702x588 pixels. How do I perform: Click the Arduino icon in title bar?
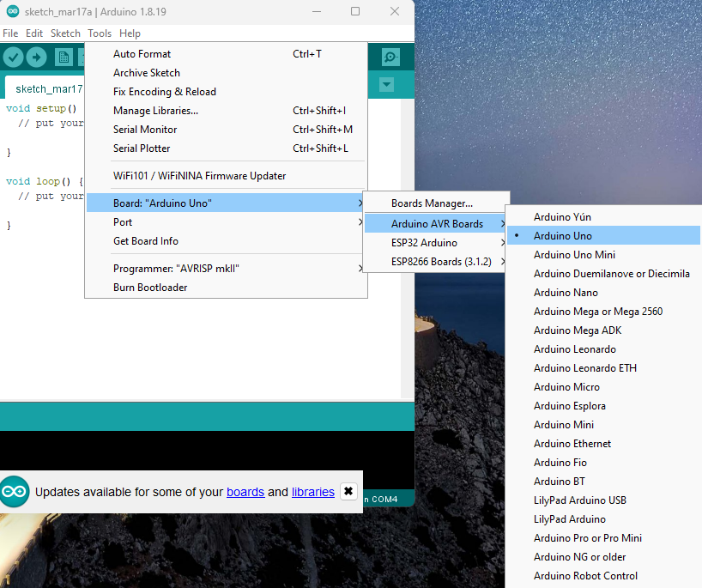[13, 11]
